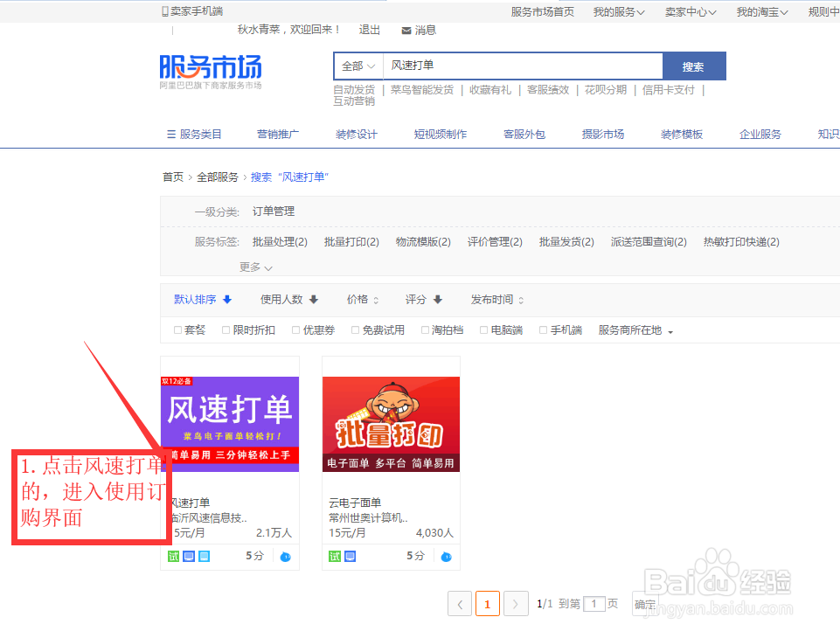Click the 搜索 search button

693,66
